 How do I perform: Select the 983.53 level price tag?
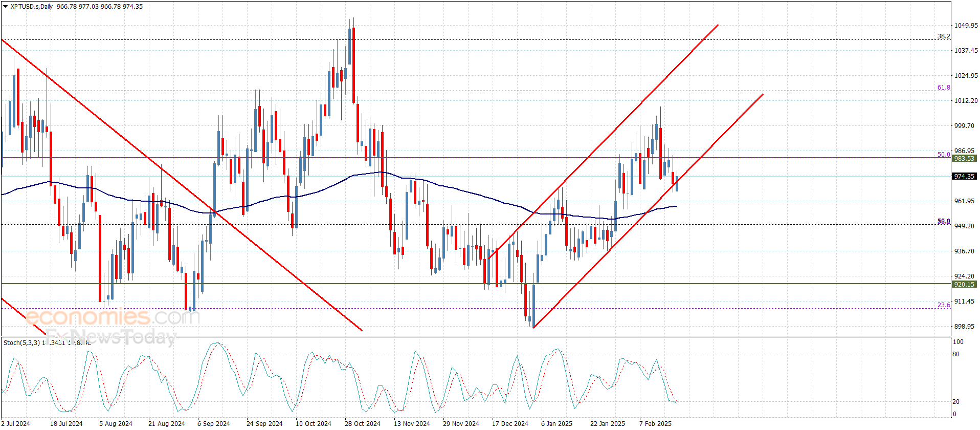(964, 158)
